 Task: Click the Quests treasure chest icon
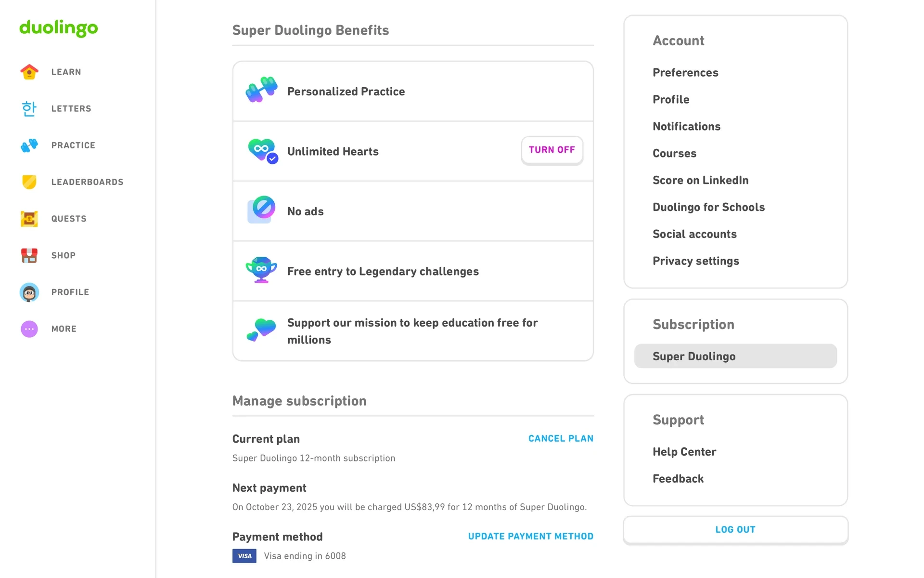(x=29, y=219)
